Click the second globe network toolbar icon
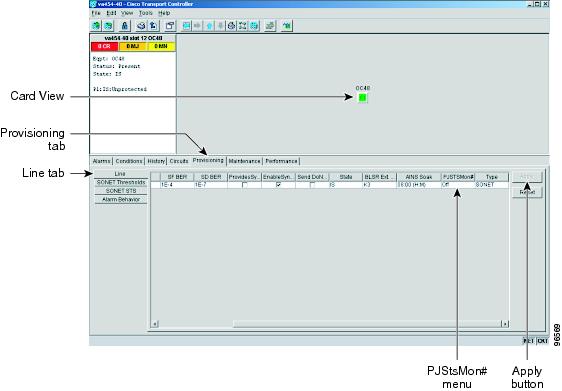 pos(108,25)
